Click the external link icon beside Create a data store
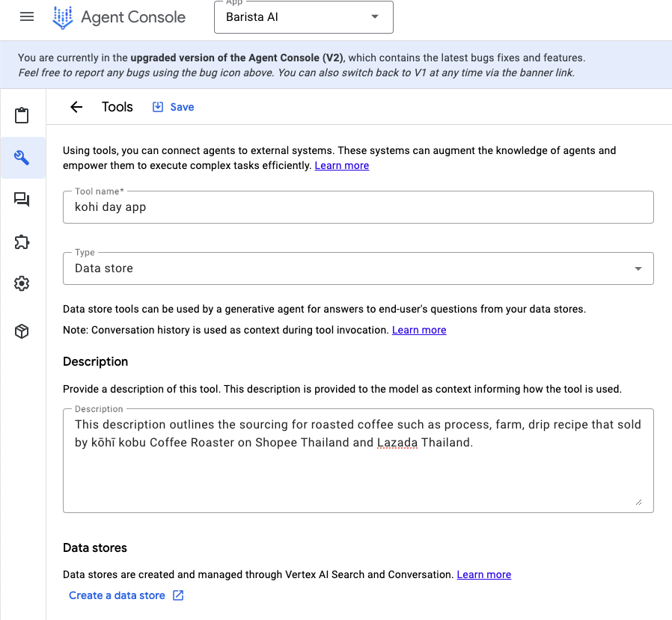 (x=178, y=595)
